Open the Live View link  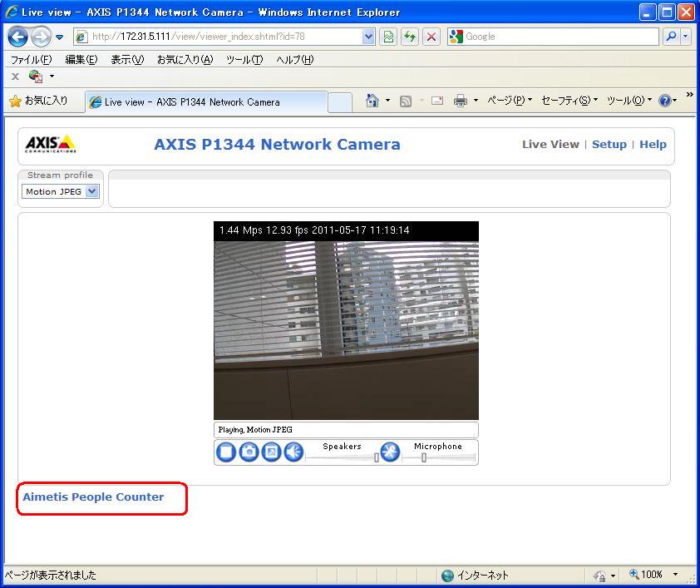click(x=550, y=144)
